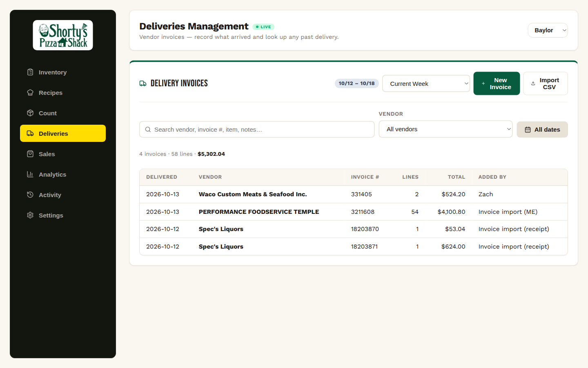Click the Activity history clock icon

tap(30, 195)
